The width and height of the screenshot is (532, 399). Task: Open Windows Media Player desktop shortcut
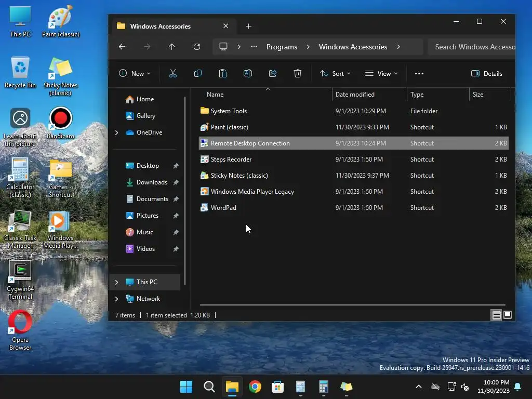[x=60, y=229]
